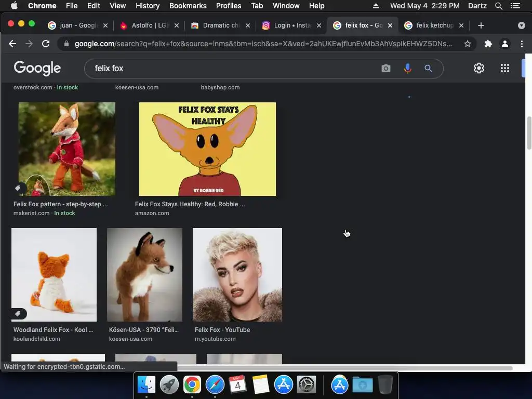The image size is (532, 399).
Task: Click Felix Fox Stays Healthy title link
Action: [190, 204]
